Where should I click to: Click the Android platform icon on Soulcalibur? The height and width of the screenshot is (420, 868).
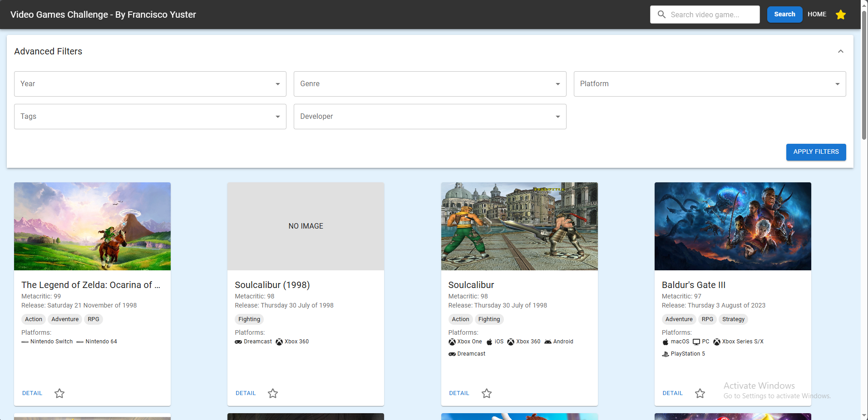[548, 342]
